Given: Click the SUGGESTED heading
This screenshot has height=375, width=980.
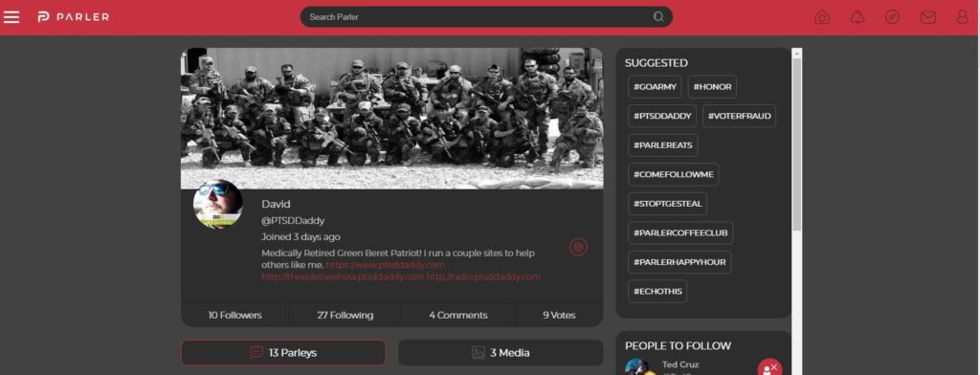Looking at the screenshot, I should point(657,63).
